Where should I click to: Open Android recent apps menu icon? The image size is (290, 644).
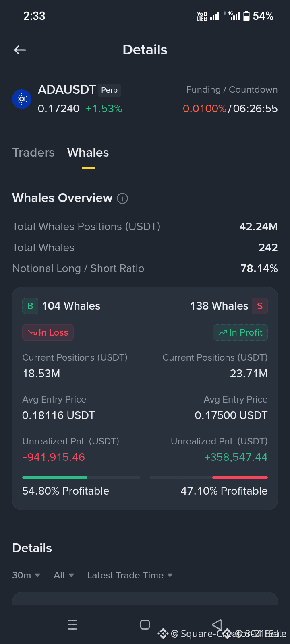(x=72, y=625)
